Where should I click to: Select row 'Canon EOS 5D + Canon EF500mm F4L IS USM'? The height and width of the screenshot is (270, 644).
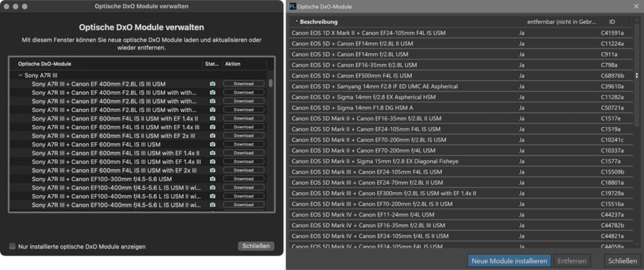(x=462, y=76)
